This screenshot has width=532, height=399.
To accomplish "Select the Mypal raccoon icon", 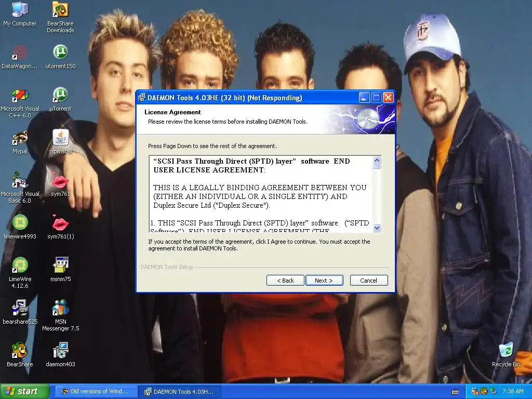I will click(20, 142).
